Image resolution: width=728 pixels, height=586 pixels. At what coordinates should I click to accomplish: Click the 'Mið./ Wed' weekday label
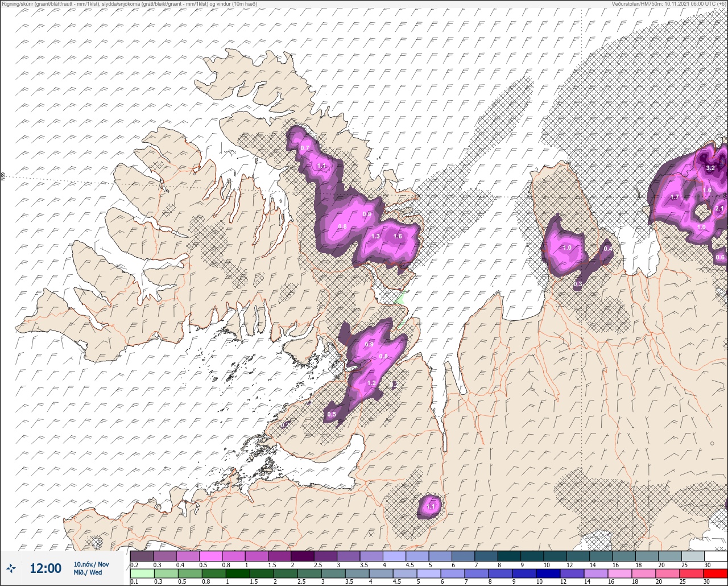pyautogui.click(x=88, y=572)
